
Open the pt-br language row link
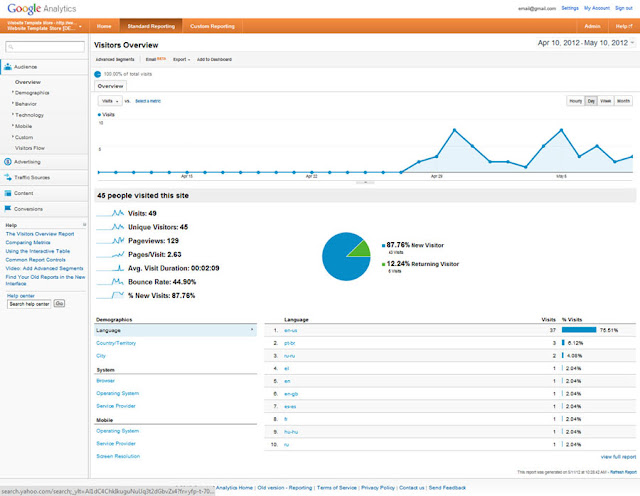click(x=289, y=343)
